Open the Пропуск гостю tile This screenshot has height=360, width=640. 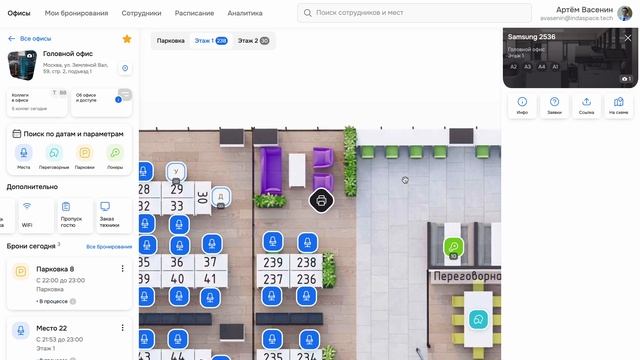pyautogui.click(x=75, y=216)
